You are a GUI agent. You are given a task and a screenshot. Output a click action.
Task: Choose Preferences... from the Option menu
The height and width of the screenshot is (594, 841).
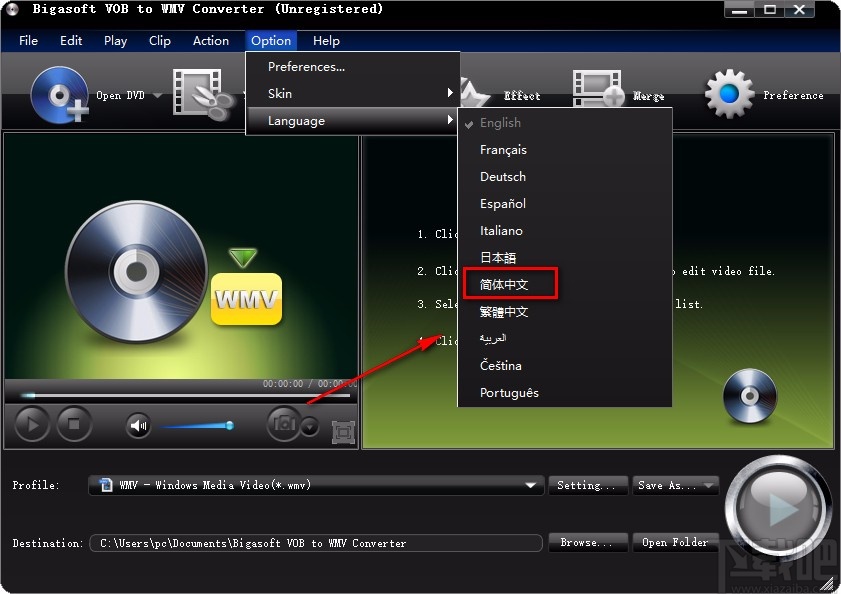(x=306, y=66)
